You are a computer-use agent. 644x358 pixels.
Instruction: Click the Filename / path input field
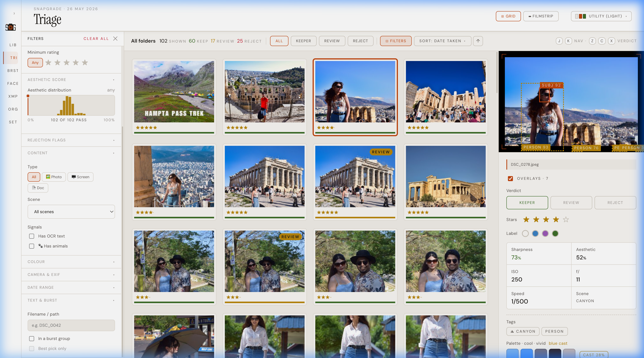click(71, 325)
